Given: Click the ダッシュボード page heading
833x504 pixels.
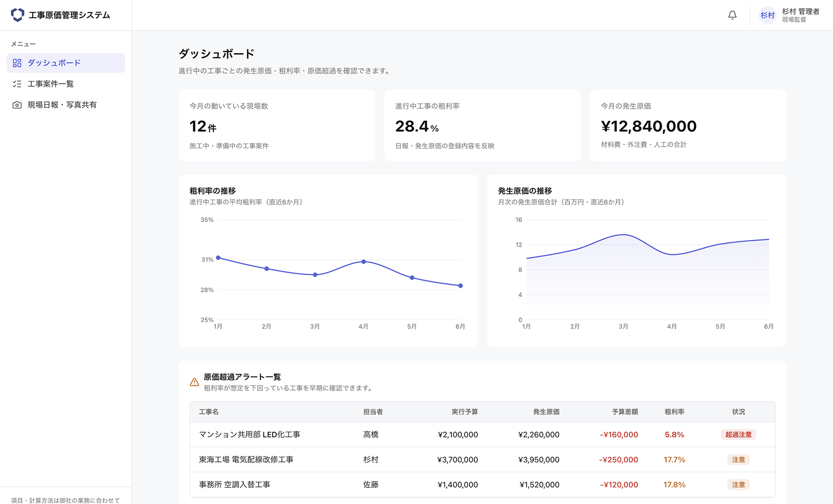Looking at the screenshot, I should [217, 54].
